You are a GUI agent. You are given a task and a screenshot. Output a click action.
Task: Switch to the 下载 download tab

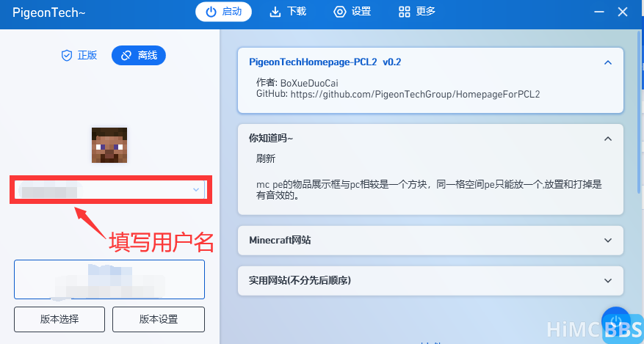pos(288,12)
